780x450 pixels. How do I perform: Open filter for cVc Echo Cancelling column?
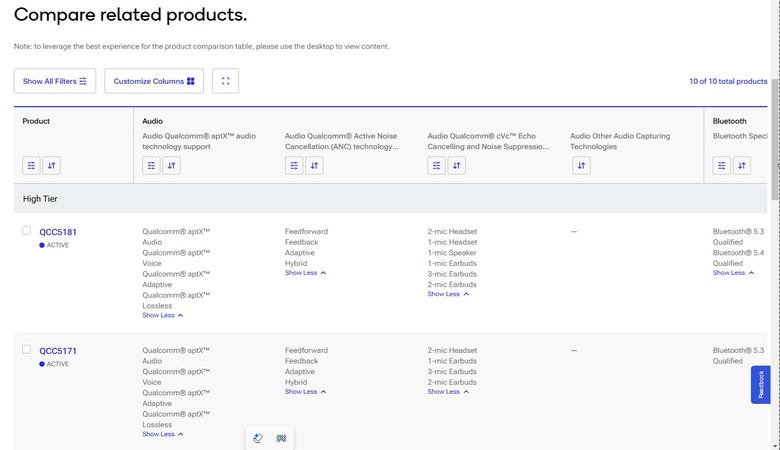pyautogui.click(x=436, y=166)
